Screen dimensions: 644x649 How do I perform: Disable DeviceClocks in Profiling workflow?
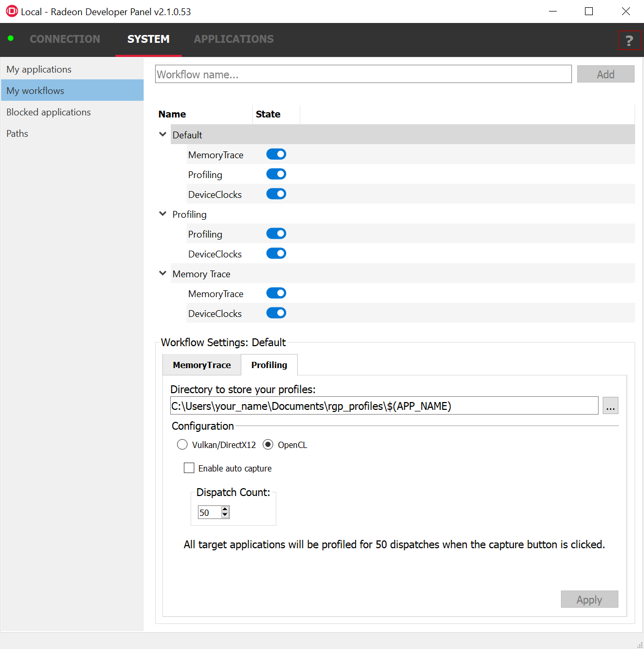276,254
